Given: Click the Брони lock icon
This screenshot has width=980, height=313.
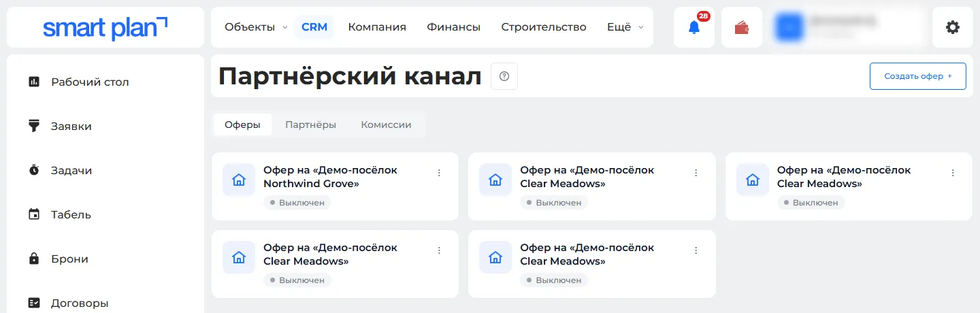Looking at the screenshot, I should tap(34, 259).
